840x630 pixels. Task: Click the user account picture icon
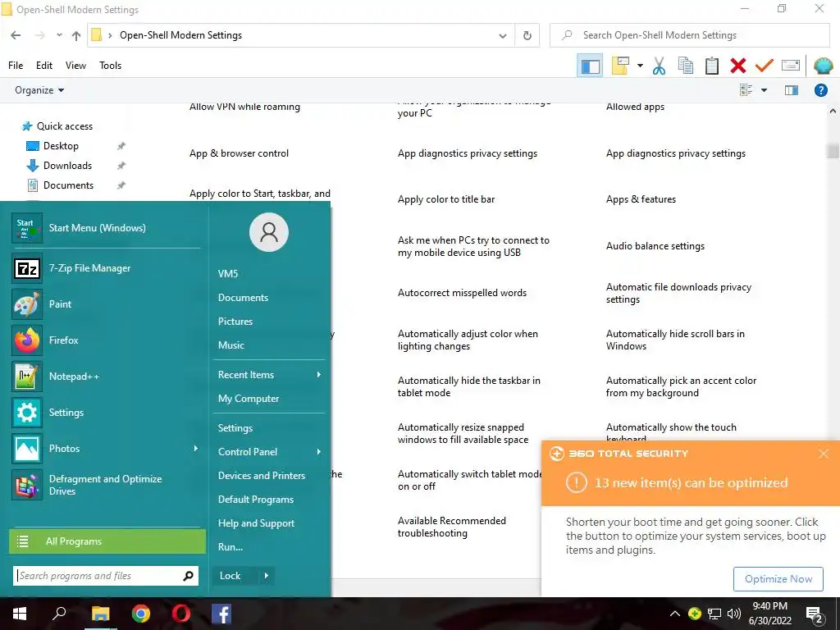(x=269, y=232)
